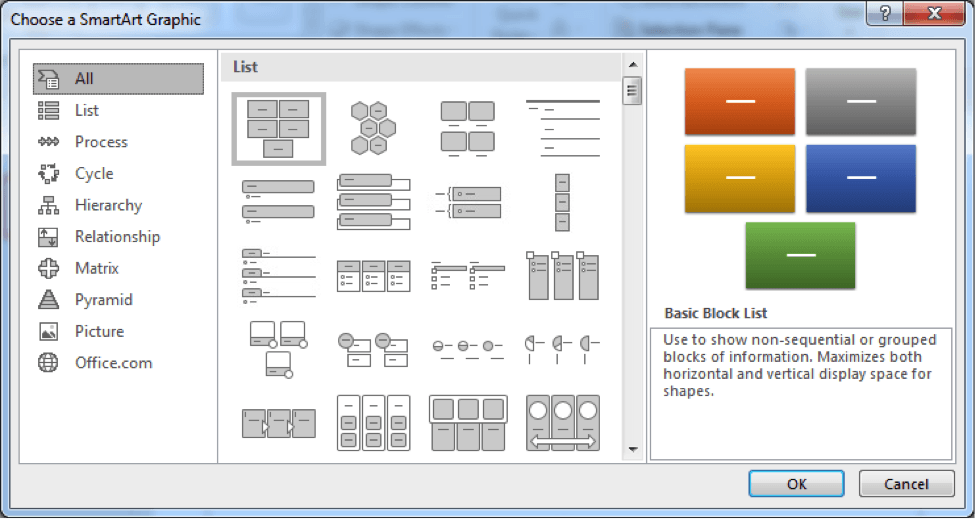Click the Pyramid category icon

click(48, 300)
